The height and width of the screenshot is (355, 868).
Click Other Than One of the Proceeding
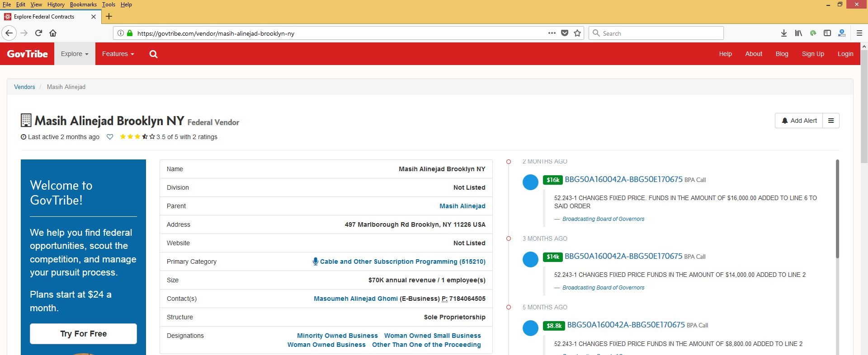pos(426,345)
